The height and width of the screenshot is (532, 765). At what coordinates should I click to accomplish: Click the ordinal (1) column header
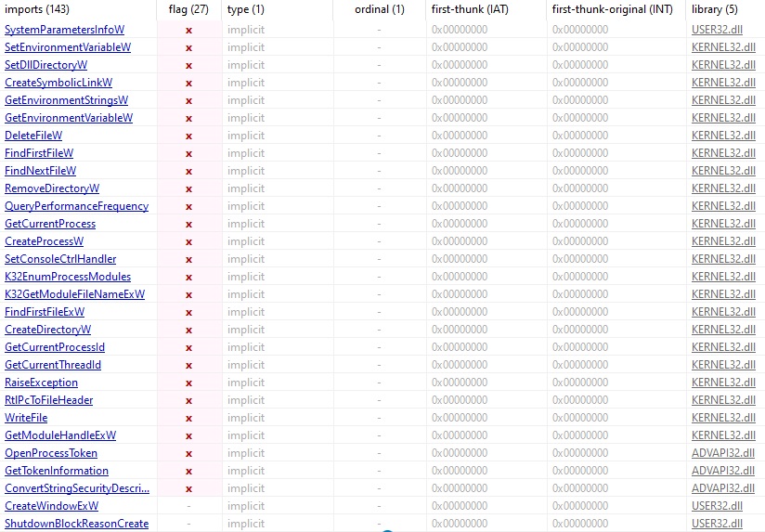(380, 9)
